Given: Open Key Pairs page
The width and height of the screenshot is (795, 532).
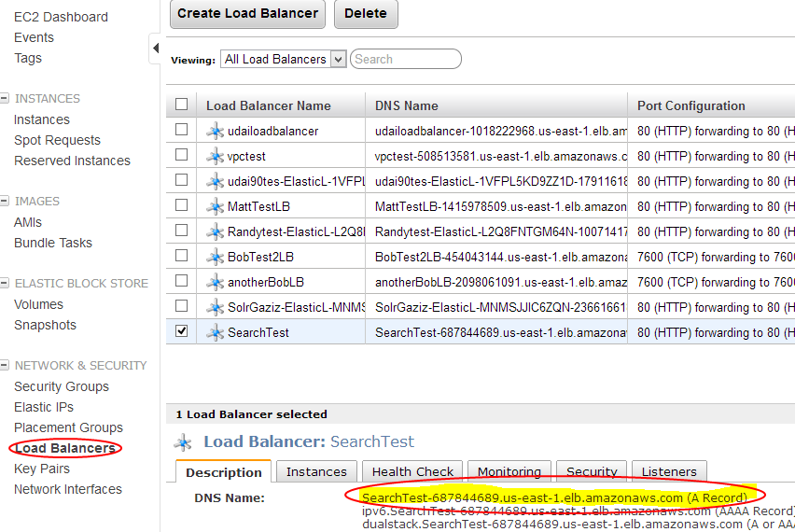Looking at the screenshot, I should click(x=42, y=469).
